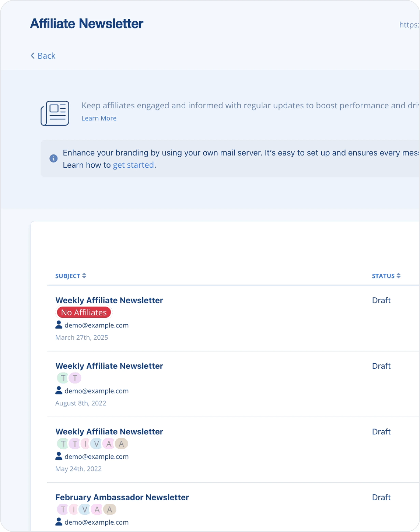Click the info circle icon in banner

(54, 158)
